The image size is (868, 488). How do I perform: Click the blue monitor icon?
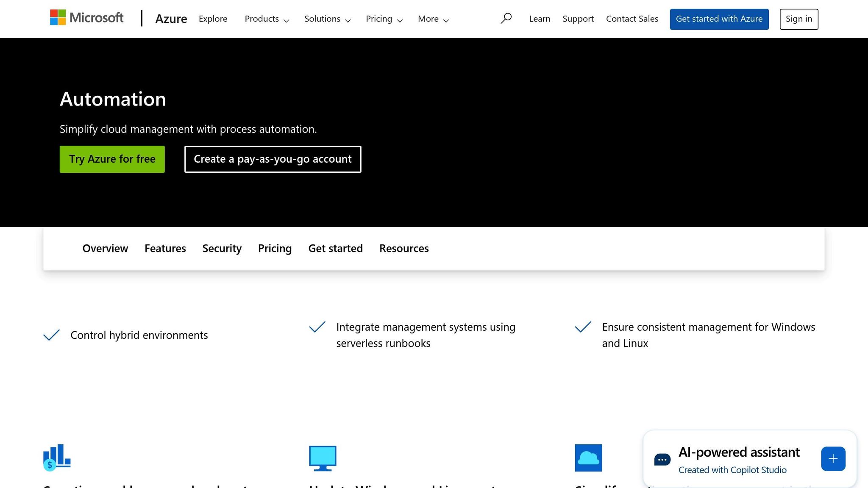click(323, 458)
